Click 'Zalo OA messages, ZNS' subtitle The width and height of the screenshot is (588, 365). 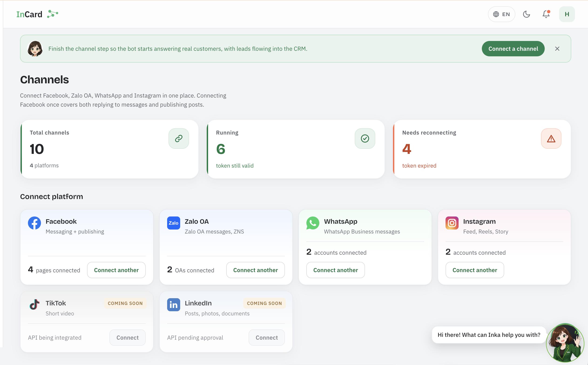coord(214,232)
